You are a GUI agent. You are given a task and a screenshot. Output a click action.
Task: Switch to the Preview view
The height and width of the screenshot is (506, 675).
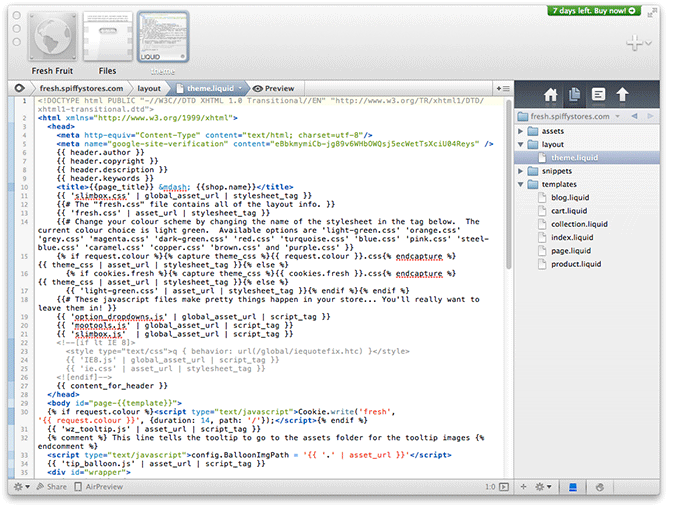[x=274, y=88]
